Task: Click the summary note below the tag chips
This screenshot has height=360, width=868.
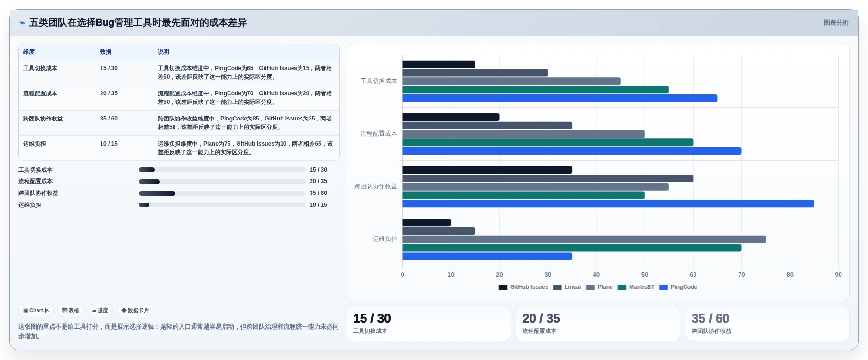Action: click(179, 331)
